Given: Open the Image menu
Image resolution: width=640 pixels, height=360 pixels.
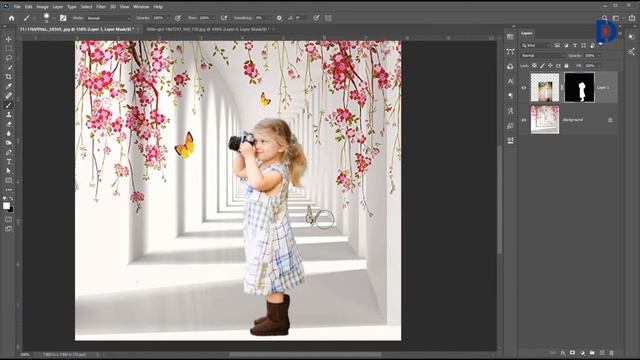Looking at the screenshot, I should pyautogui.click(x=42, y=7).
